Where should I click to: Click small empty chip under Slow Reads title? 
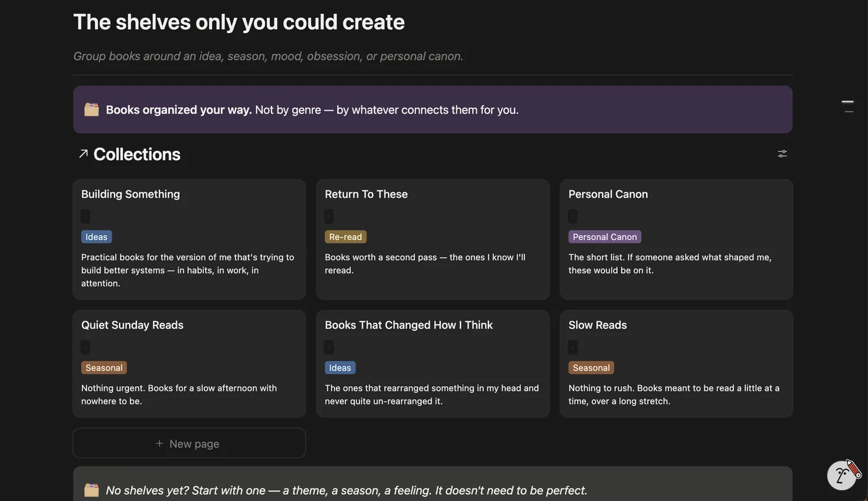click(x=573, y=347)
